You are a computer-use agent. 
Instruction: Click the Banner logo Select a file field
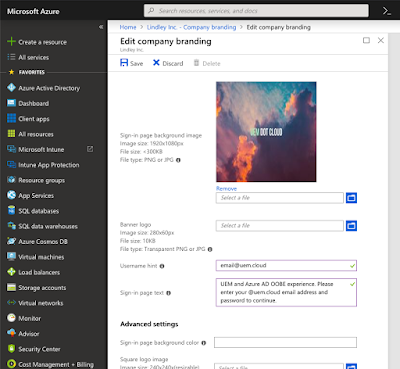280,226
